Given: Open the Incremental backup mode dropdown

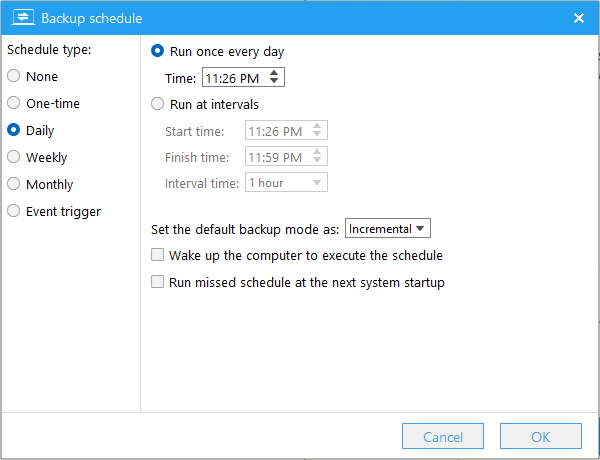Looking at the screenshot, I should [x=387, y=229].
